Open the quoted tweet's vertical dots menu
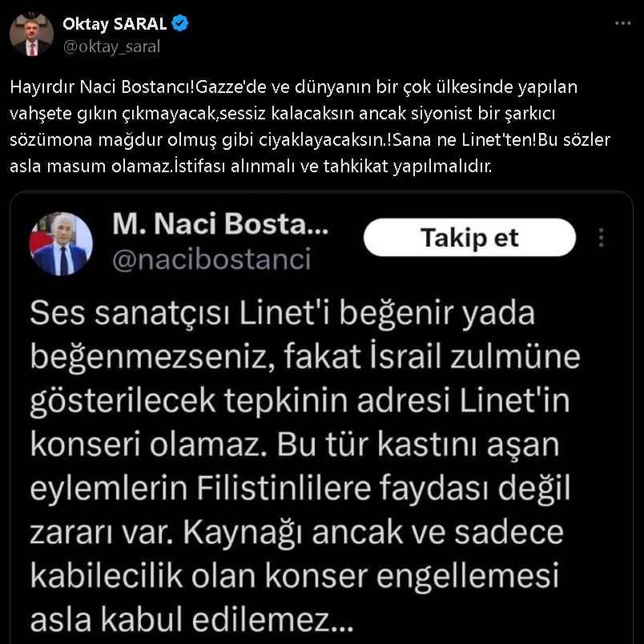Image resolution: width=644 pixels, height=644 pixels. [602, 237]
